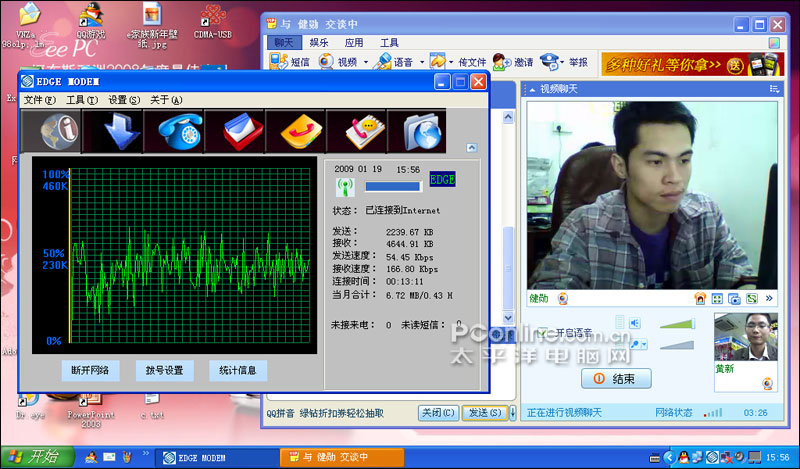The image size is (800, 469).
Task: Click the 统计信息 button
Action: 238,371
